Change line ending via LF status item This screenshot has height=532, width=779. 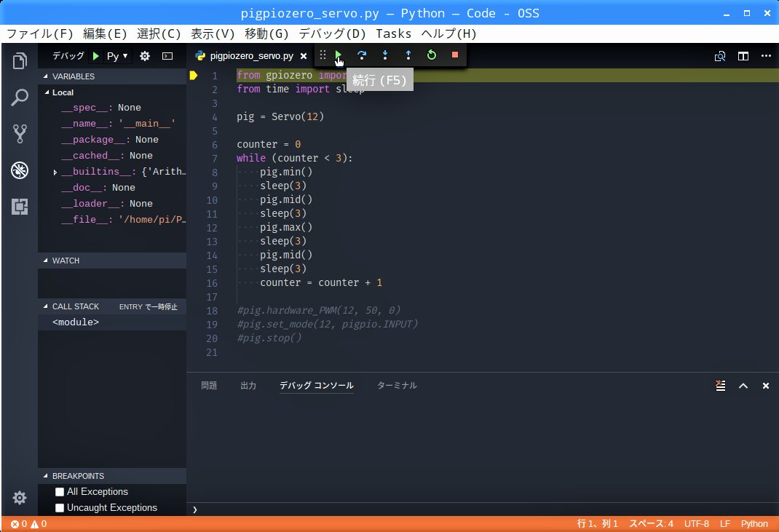pos(725,524)
